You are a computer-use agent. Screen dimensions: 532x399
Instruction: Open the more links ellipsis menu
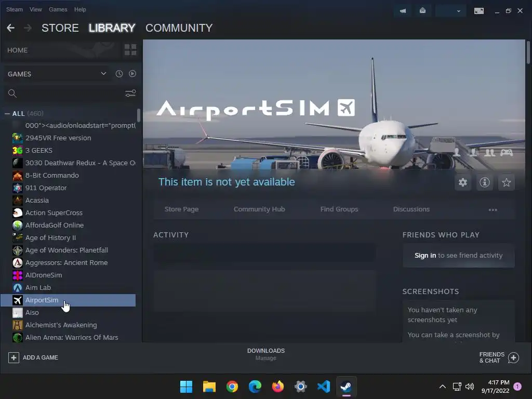tap(493, 210)
